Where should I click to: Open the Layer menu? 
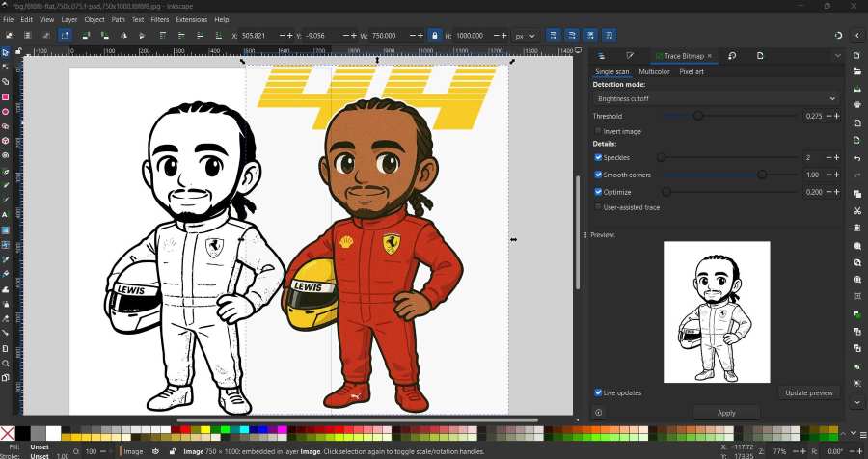(69, 19)
